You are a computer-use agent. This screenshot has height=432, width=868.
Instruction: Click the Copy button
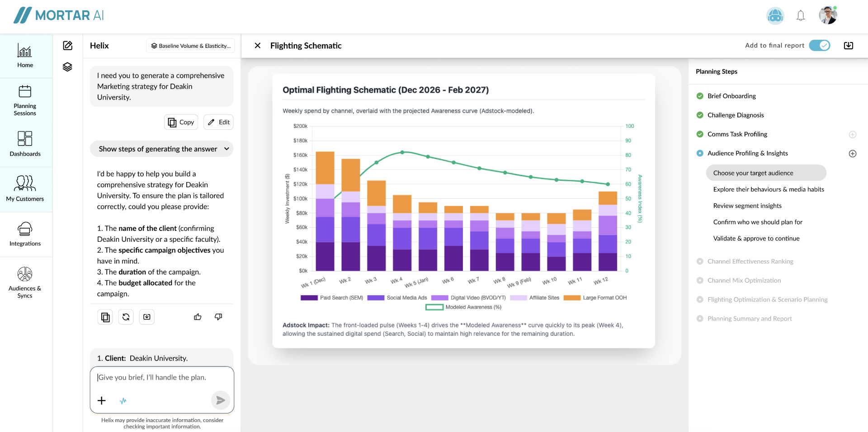click(x=181, y=122)
